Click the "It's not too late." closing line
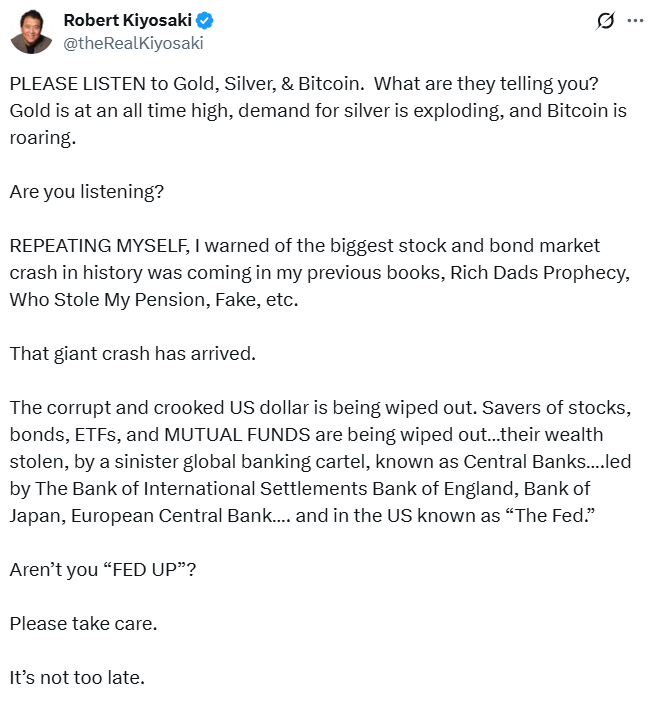Screen dimensions: 664x708 [x=77, y=678]
